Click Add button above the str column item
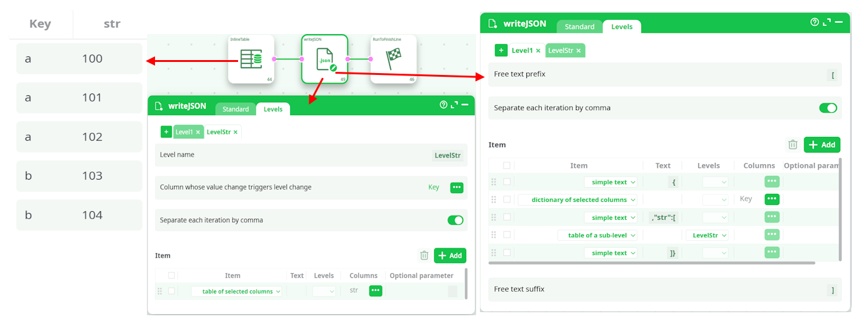Image resolution: width=868 pixels, height=327 pixels. [449, 256]
